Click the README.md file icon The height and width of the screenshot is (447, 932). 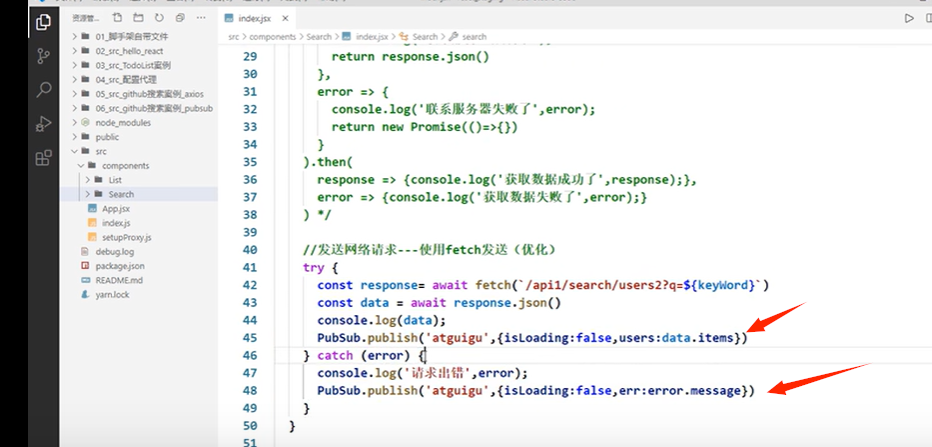(x=84, y=280)
